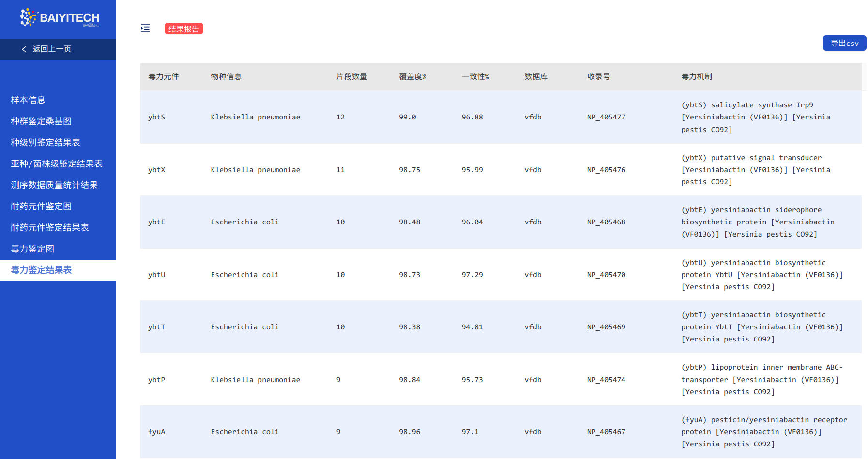Screen dimensions: 868x459
Task: Open 测序数据质量统计结果 menu item
Action: coord(54,185)
